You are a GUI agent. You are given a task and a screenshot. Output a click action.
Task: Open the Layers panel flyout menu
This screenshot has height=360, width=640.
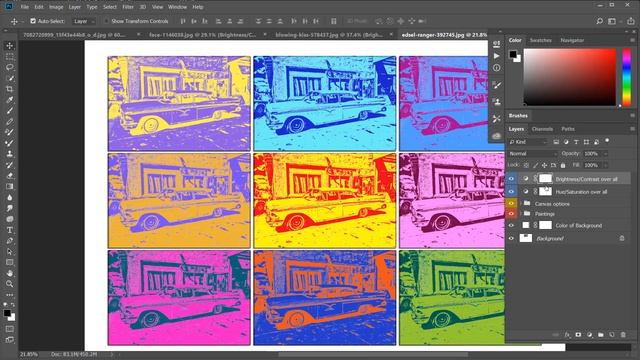pos(632,129)
